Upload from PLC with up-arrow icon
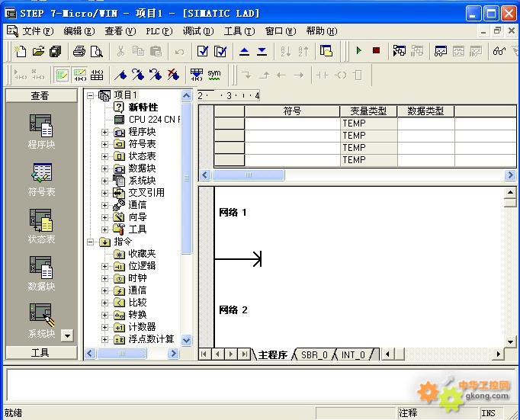 tap(245, 51)
